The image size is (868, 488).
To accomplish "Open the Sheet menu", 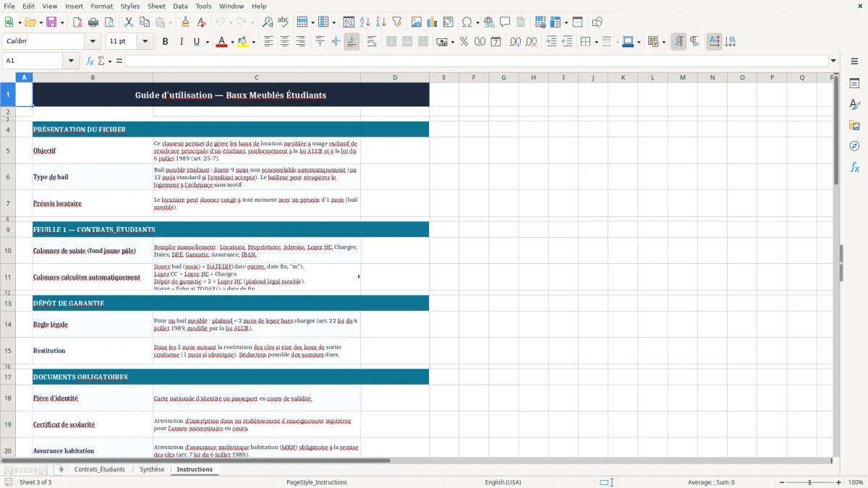I will point(156,6).
